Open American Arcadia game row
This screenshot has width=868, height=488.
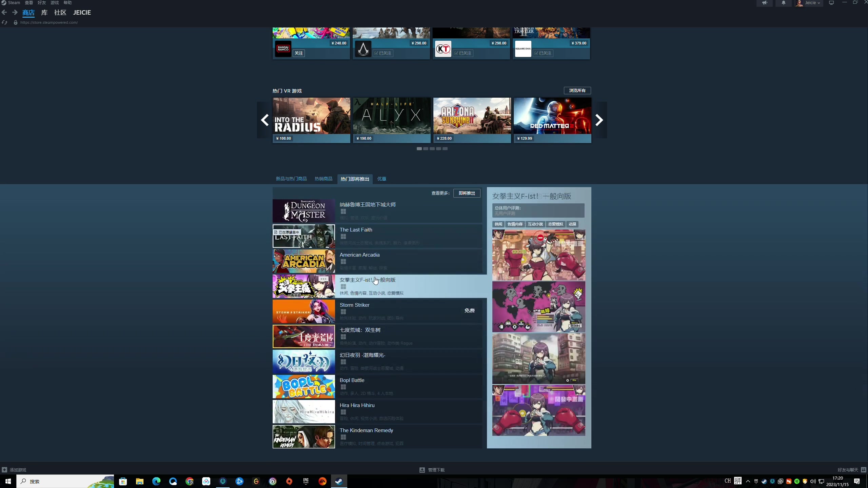pos(377,261)
